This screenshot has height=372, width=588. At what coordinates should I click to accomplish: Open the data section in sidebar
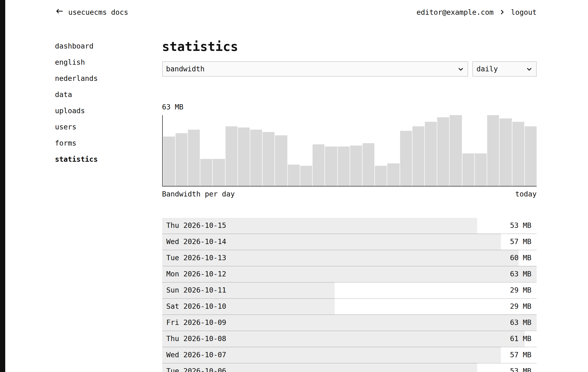click(x=64, y=94)
